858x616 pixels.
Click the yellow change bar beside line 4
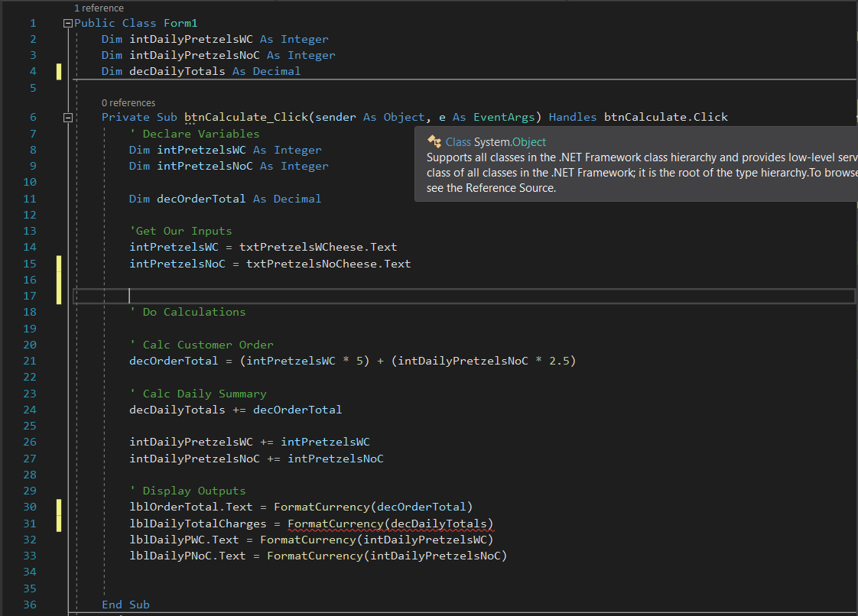click(x=59, y=70)
